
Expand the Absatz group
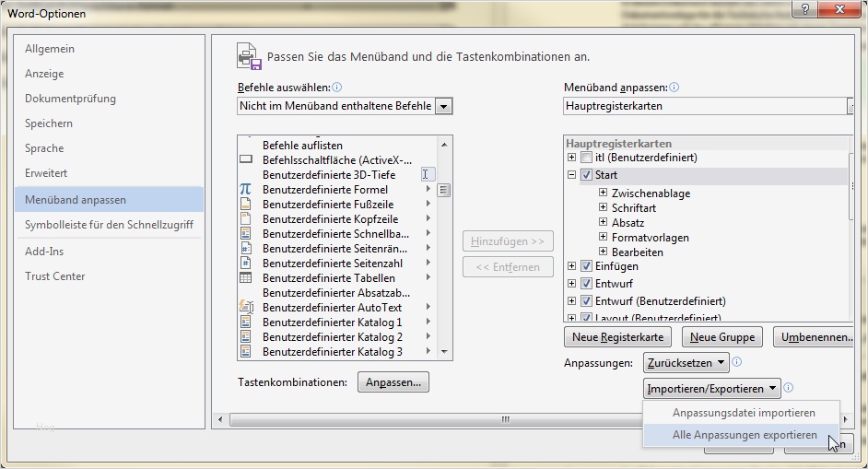click(x=603, y=222)
